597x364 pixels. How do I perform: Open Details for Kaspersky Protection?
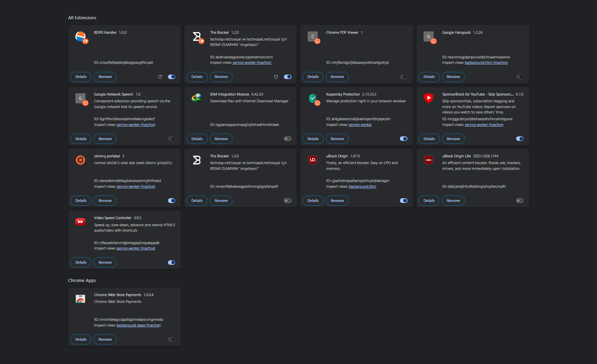pyautogui.click(x=313, y=139)
